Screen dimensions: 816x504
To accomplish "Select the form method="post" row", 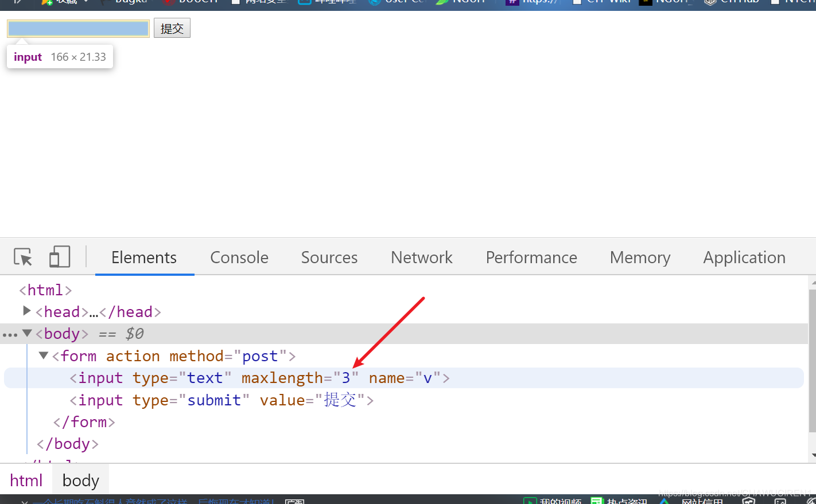I will [x=404, y=356].
